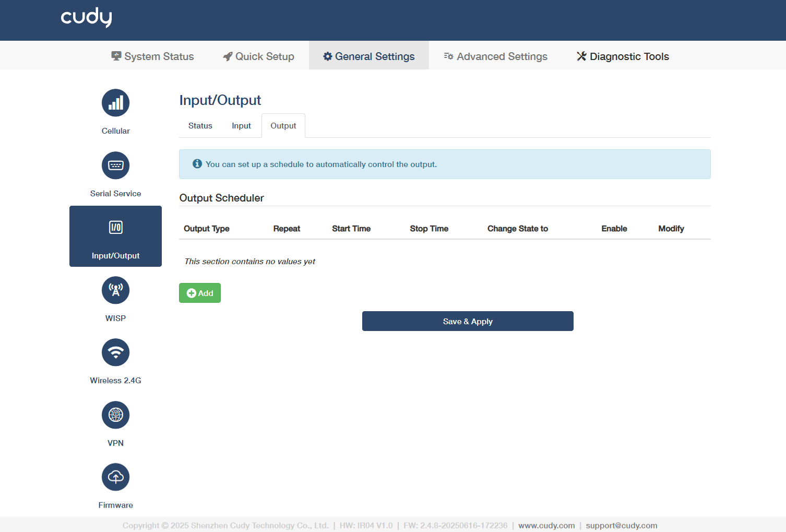Click Save & Apply
Image resolution: width=786 pixels, height=532 pixels.
pos(467,321)
